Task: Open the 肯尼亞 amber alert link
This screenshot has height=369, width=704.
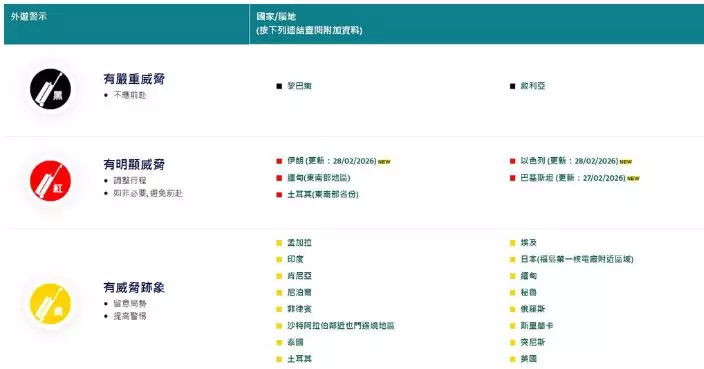Action: pos(299,276)
